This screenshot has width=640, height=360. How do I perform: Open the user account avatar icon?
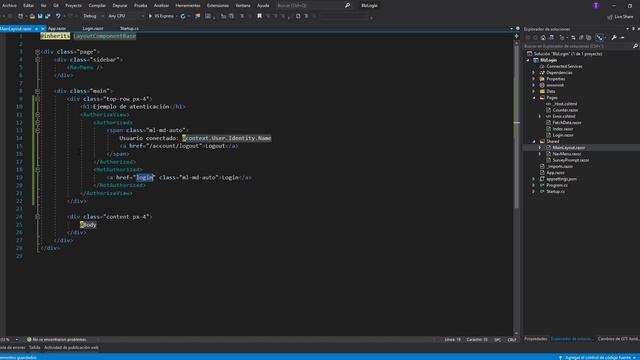pyautogui.click(x=596, y=6)
